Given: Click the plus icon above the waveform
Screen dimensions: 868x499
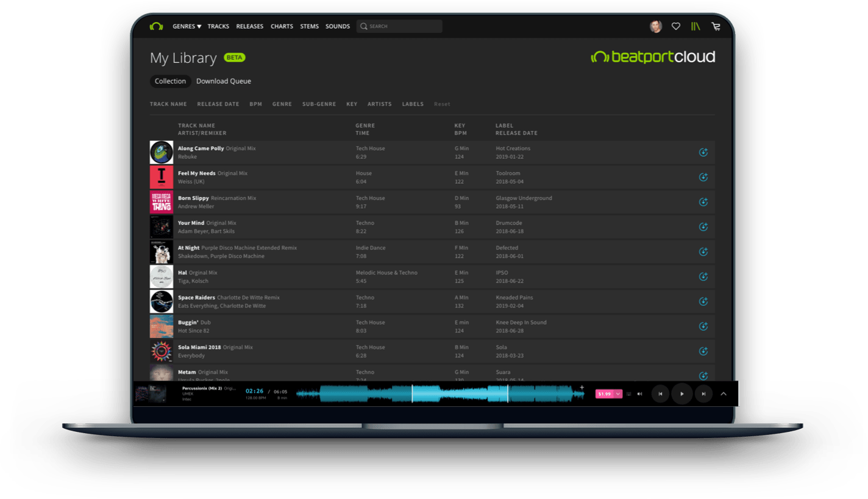Looking at the screenshot, I should click(x=582, y=387).
